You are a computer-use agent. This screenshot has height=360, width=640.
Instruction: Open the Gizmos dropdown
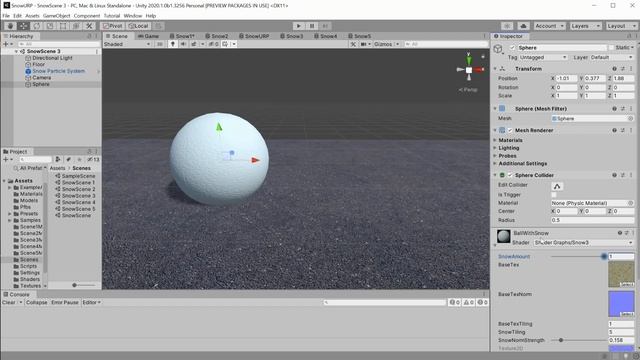pyautogui.click(x=386, y=44)
